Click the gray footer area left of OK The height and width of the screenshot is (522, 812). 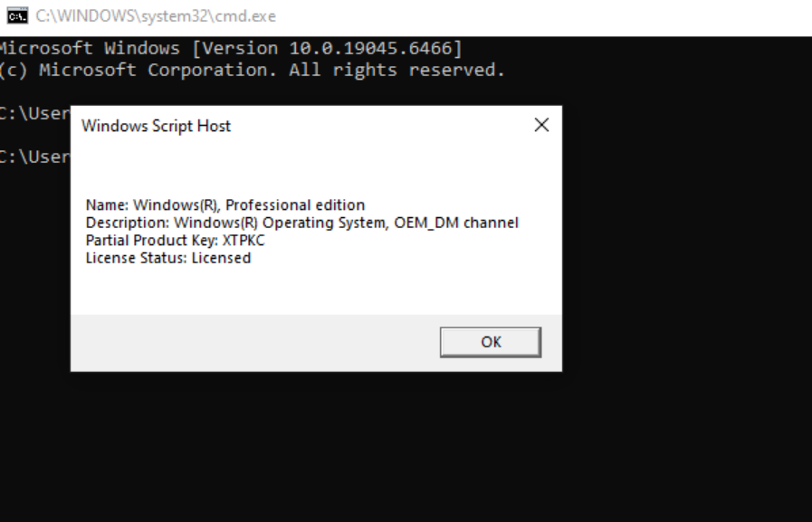point(253,342)
